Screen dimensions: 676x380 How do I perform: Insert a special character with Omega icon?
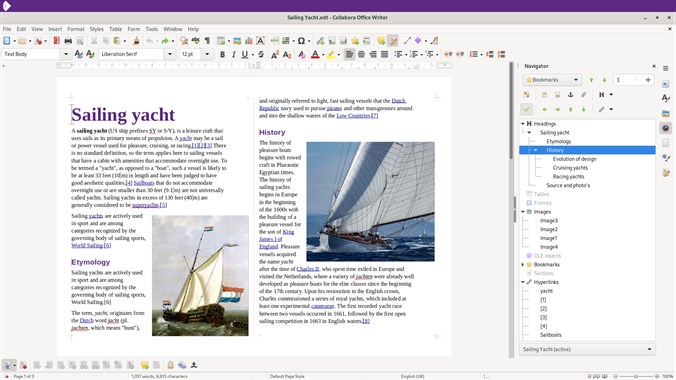(301, 41)
